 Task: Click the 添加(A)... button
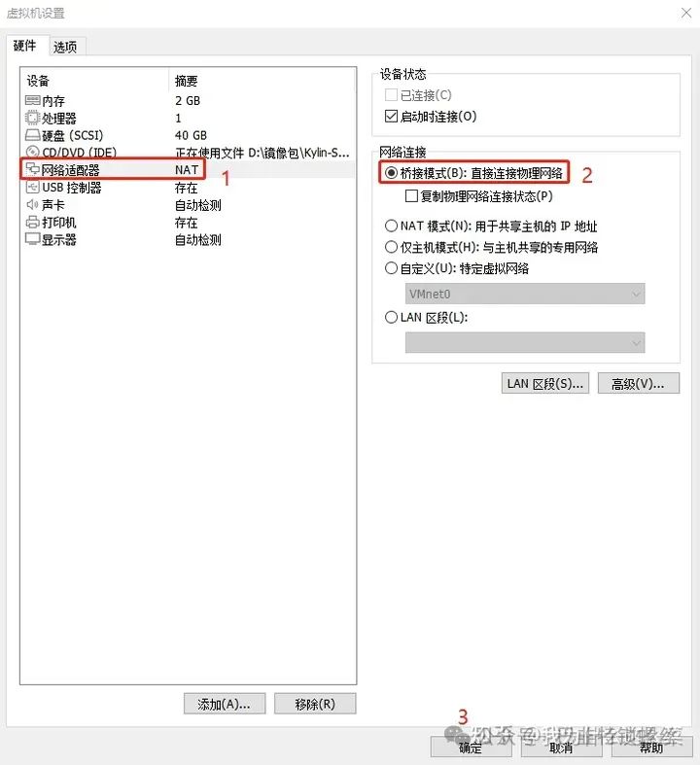225,704
